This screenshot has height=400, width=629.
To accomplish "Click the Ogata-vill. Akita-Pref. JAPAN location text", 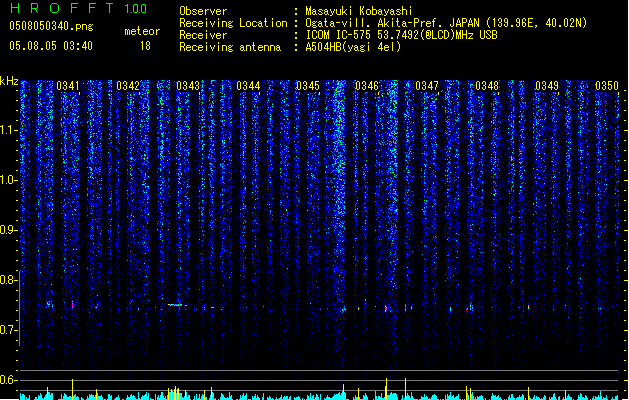I will [x=446, y=23].
